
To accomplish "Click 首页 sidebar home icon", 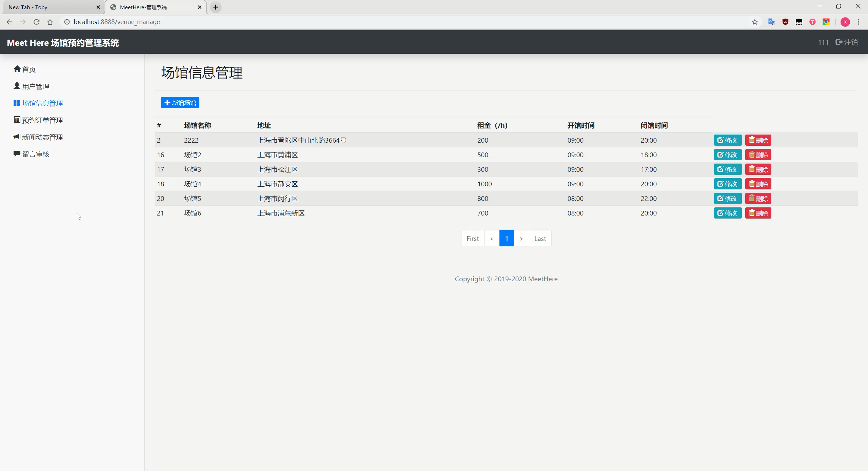I will 17,69.
